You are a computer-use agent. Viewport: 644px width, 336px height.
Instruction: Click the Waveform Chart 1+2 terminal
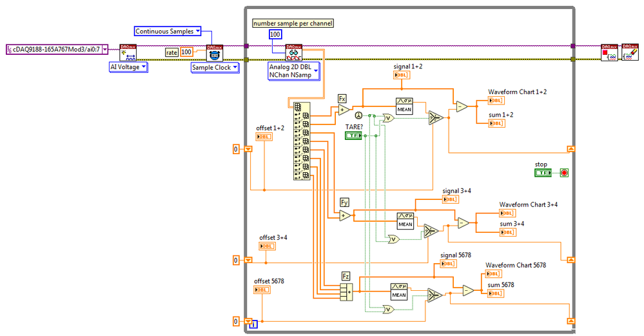pos(496,101)
